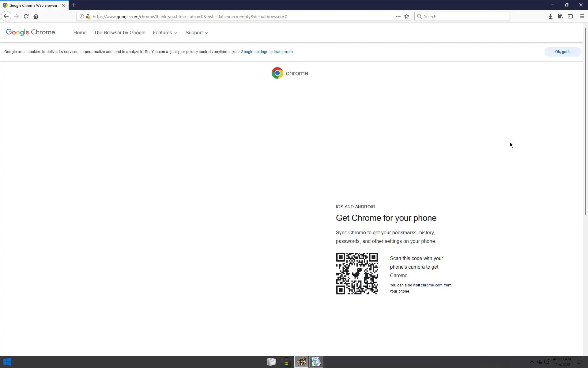Open page actions three-dots menu
This screenshot has width=588, height=368.
[x=398, y=17]
